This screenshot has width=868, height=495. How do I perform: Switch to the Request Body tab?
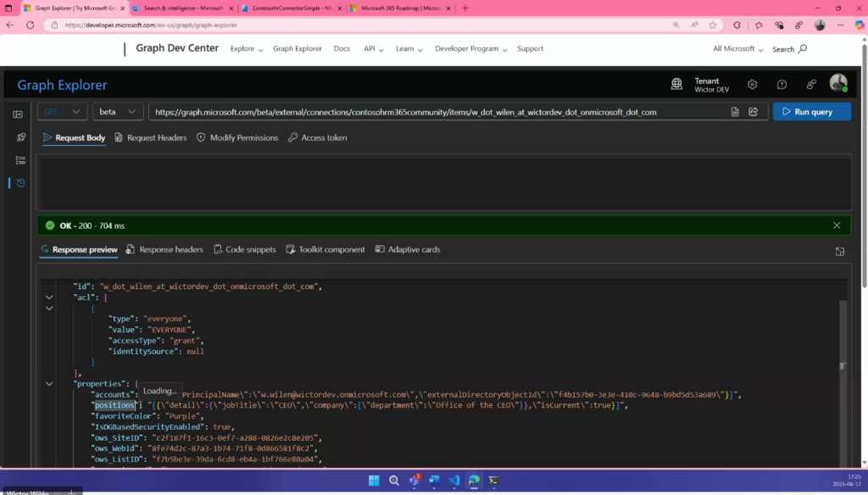pyautogui.click(x=75, y=138)
